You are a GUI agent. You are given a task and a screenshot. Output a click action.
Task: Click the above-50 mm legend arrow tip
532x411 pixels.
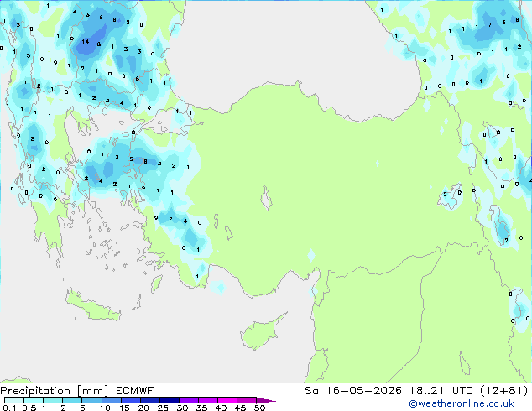[266, 400]
